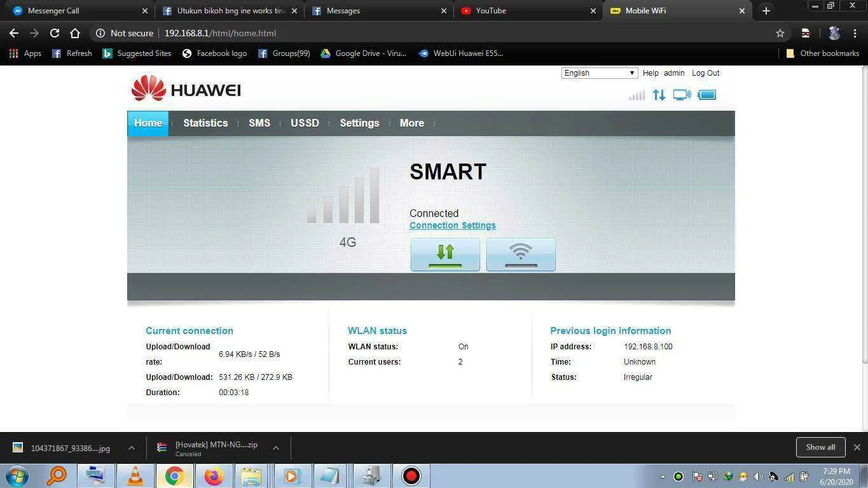868x488 pixels.
Task: Open the SMS menu tab
Action: (259, 123)
